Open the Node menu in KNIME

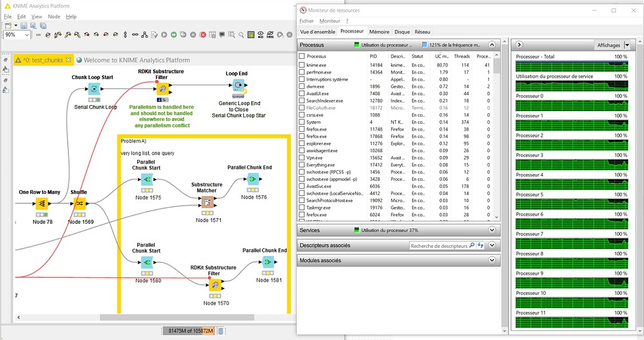click(x=54, y=17)
